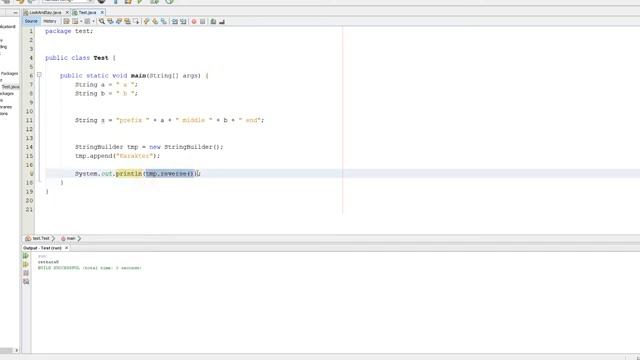Open the LookAndSay.java editor tab
The image size is (640, 360).
coord(45,13)
